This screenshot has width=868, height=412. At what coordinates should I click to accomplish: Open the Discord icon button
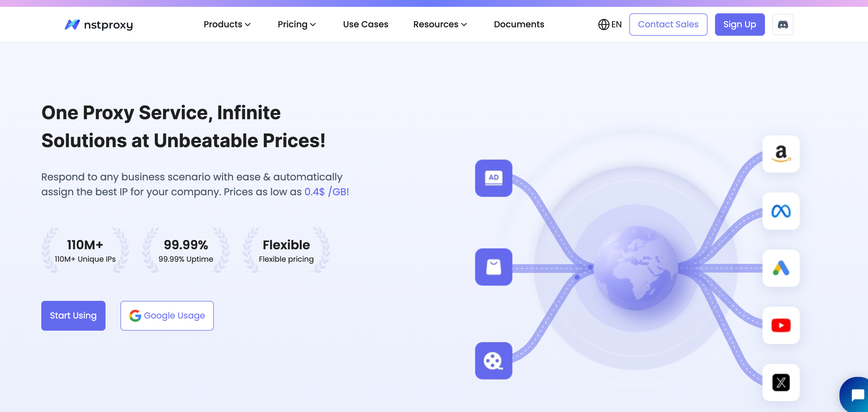[x=782, y=25]
